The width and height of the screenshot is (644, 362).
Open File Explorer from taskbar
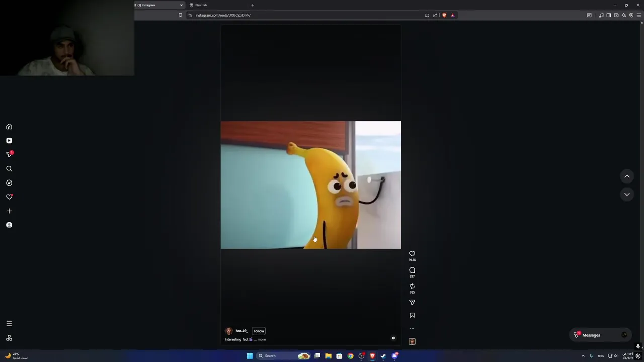coord(328,356)
